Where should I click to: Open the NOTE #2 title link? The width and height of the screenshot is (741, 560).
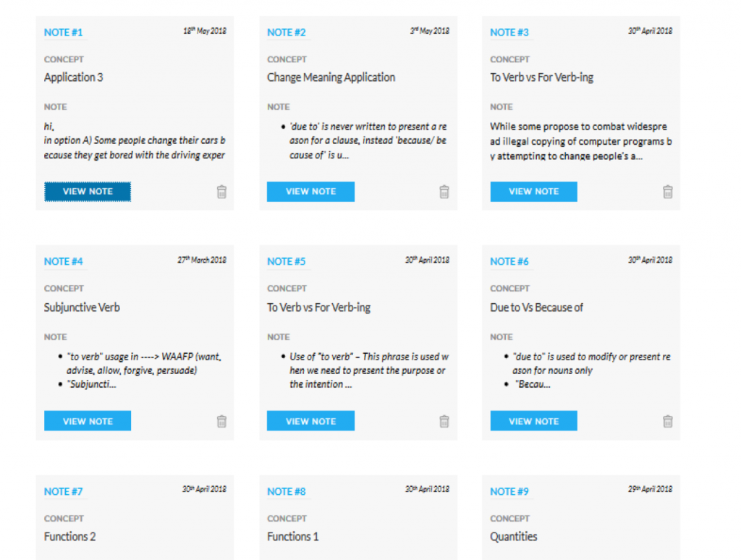pos(287,33)
